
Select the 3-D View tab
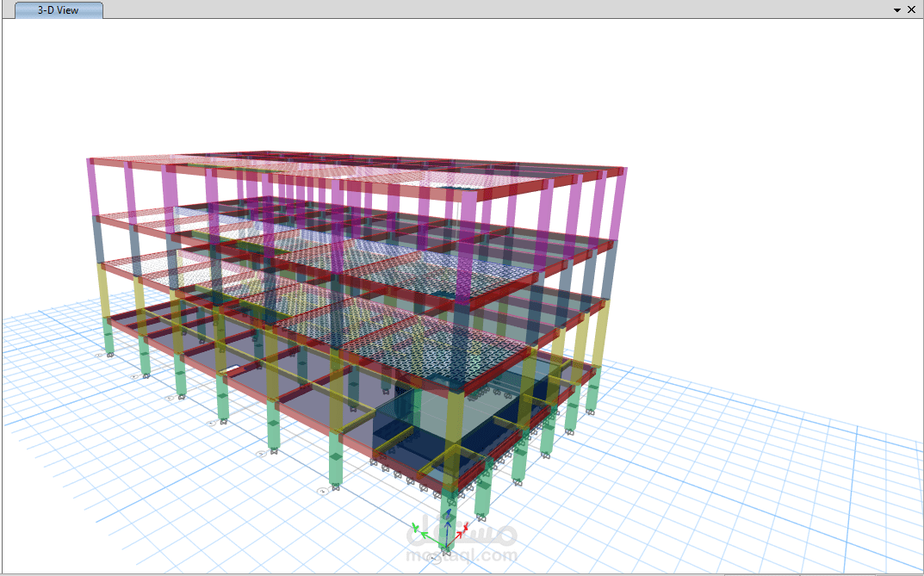click(59, 10)
